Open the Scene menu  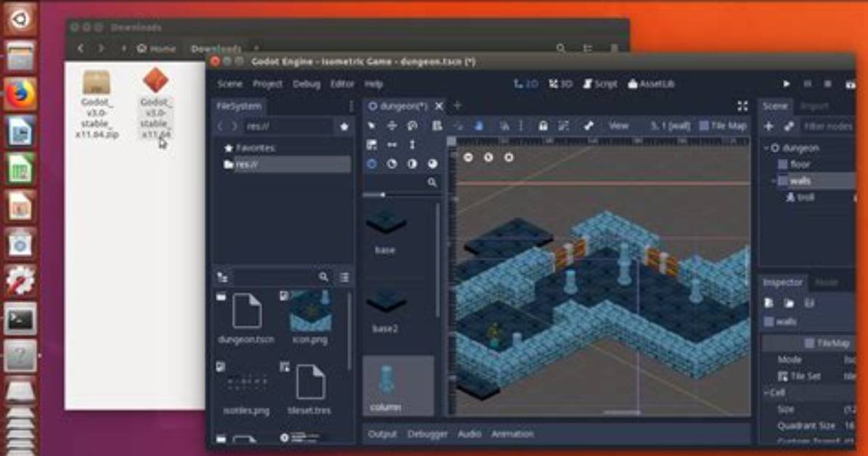click(x=230, y=84)
